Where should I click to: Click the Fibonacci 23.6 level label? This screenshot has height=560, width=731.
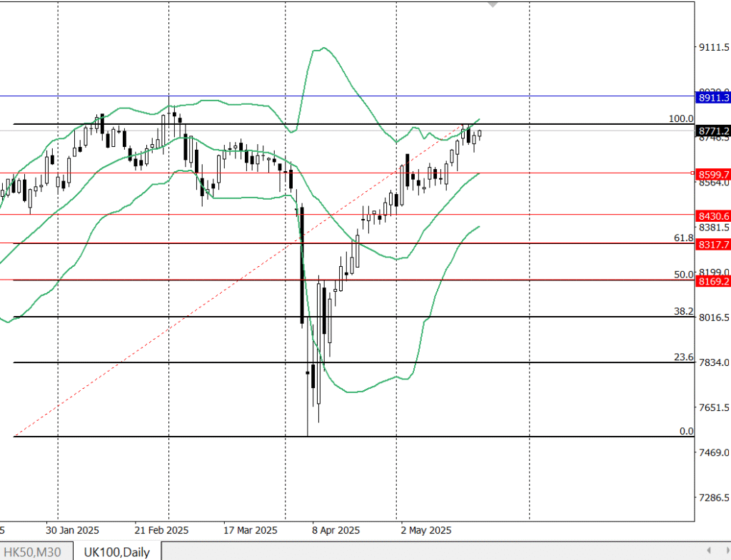[683, 357]
